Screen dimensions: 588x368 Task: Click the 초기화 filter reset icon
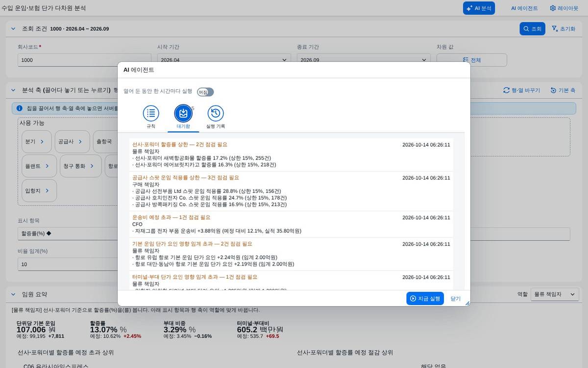[555, 28]
